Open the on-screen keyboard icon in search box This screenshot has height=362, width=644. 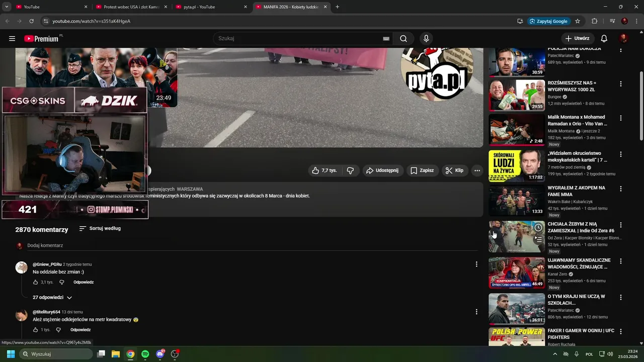pos(386,39)
